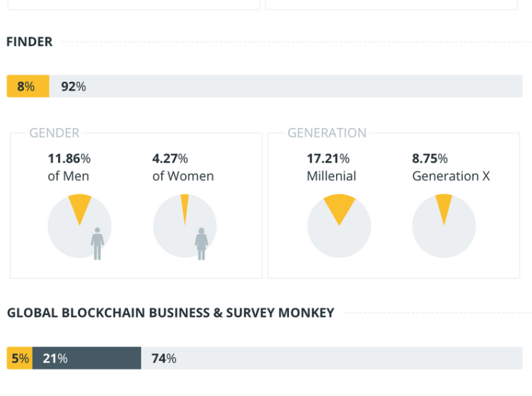The image size is (532, 396).
Task: Click the male figure icon
Action: 98,244
